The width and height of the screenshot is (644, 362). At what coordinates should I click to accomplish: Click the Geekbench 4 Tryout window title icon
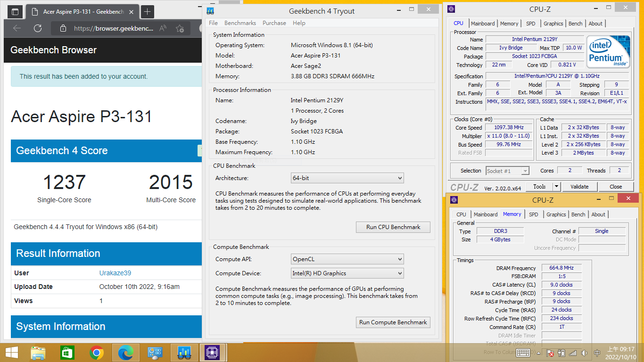211,11
